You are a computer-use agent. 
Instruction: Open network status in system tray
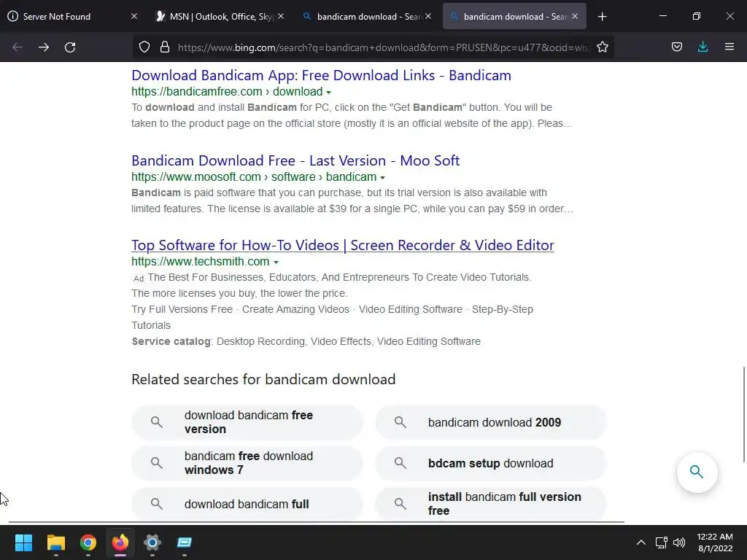pyautogui.click(x=661, y=542)
